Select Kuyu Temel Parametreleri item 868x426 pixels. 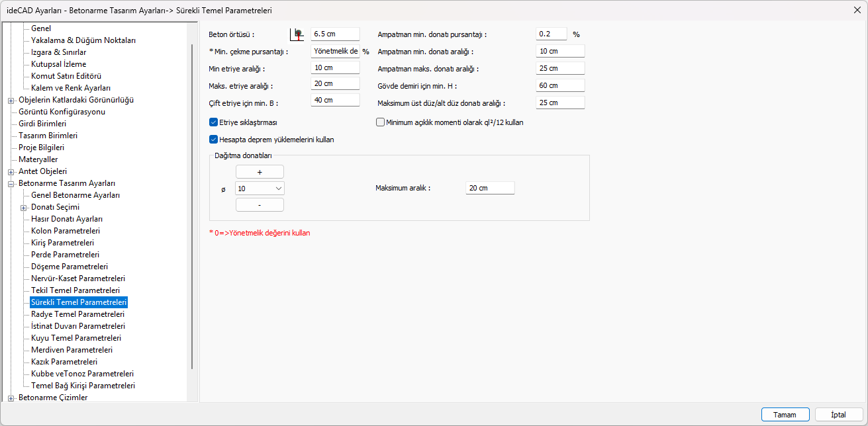76,339
